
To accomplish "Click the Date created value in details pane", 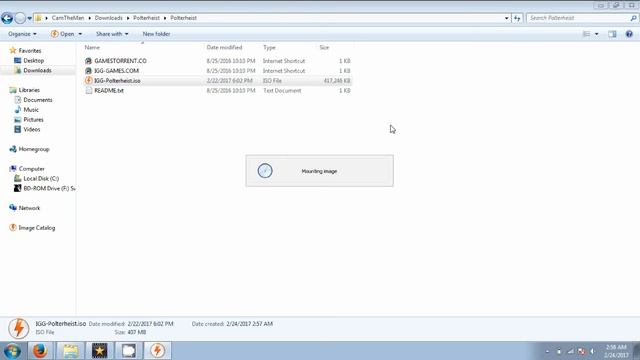I will coord(249,324).
